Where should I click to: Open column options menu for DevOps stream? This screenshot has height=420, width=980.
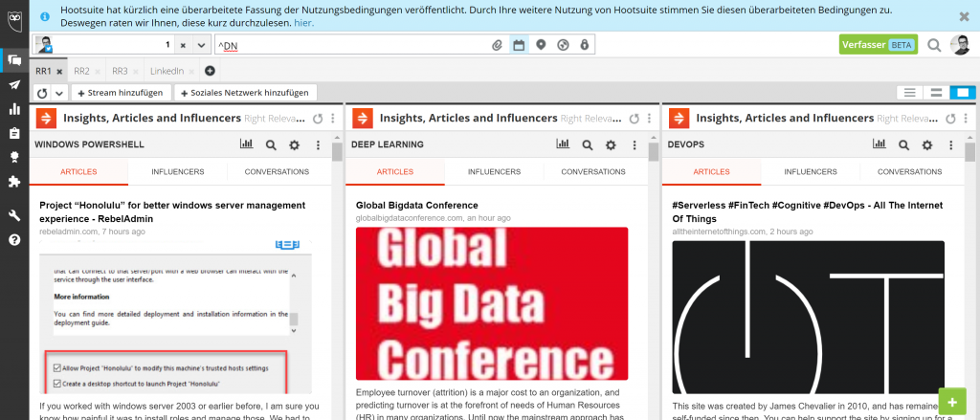pos(967,119)
